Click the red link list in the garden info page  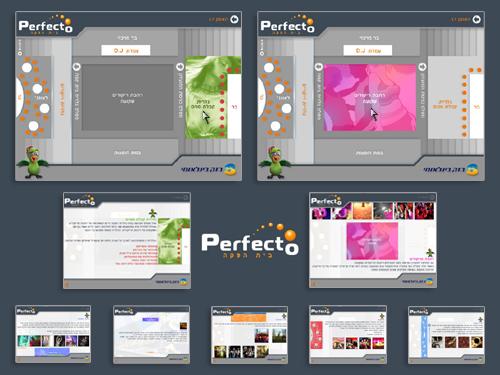137,255
